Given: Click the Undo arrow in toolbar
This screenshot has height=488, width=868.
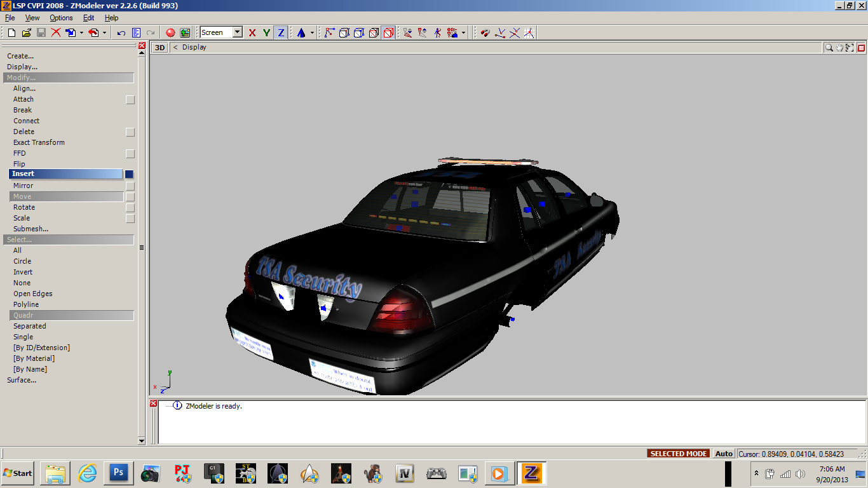Looking at the screenshot, I should point(121,32).
